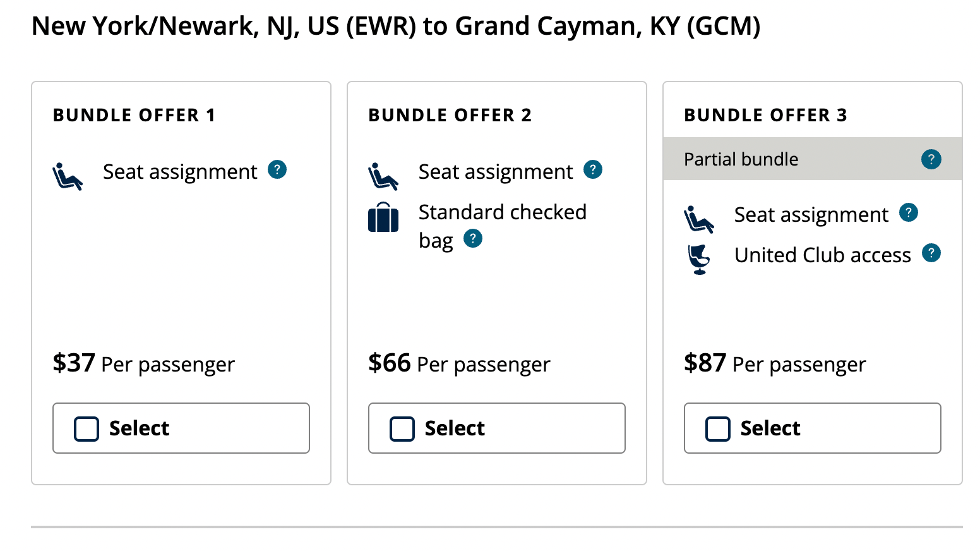Viewport: 980px width, 551px height.
Task: Check the Select box for the $66 bundle
Action: tap(402, 428)
